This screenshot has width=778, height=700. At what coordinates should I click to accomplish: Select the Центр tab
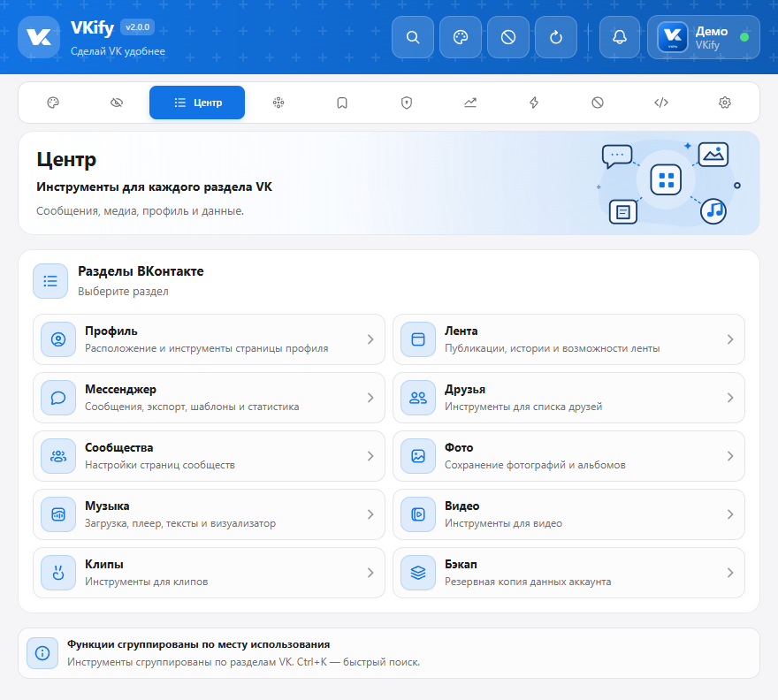tap(197, 103)
